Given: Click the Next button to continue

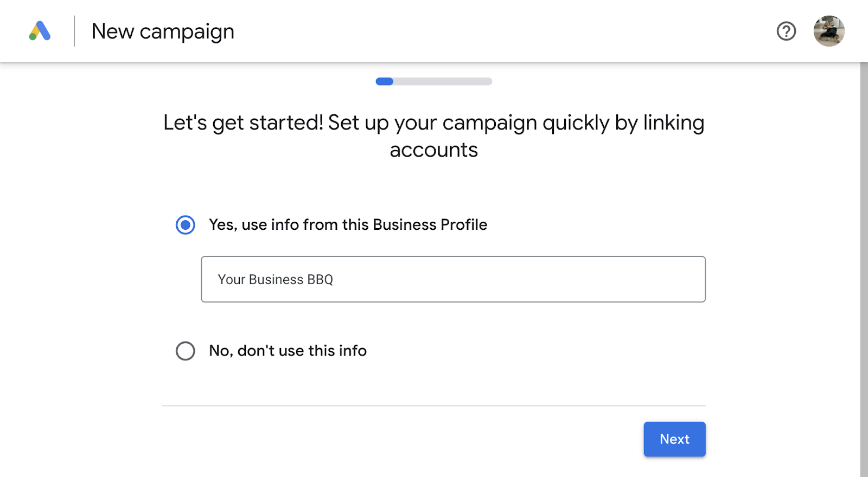Looking at the screenshot, I should coord(674,439).
